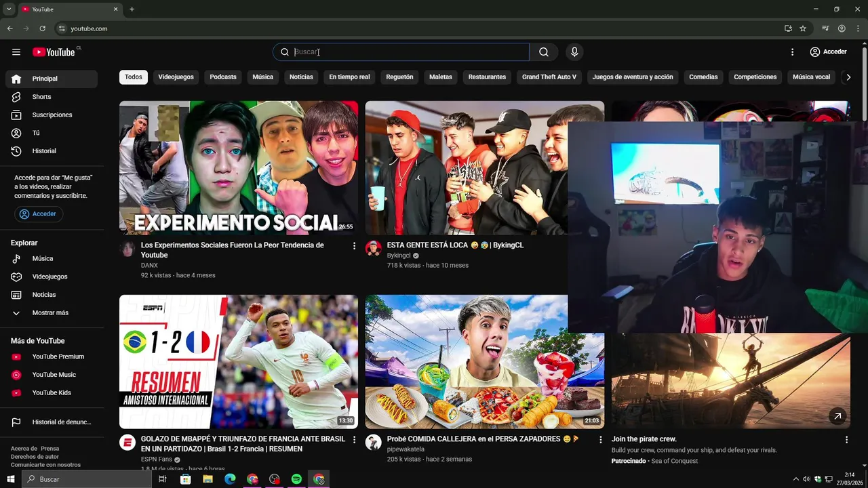Open YouTube Premium link

pos(52,357)
